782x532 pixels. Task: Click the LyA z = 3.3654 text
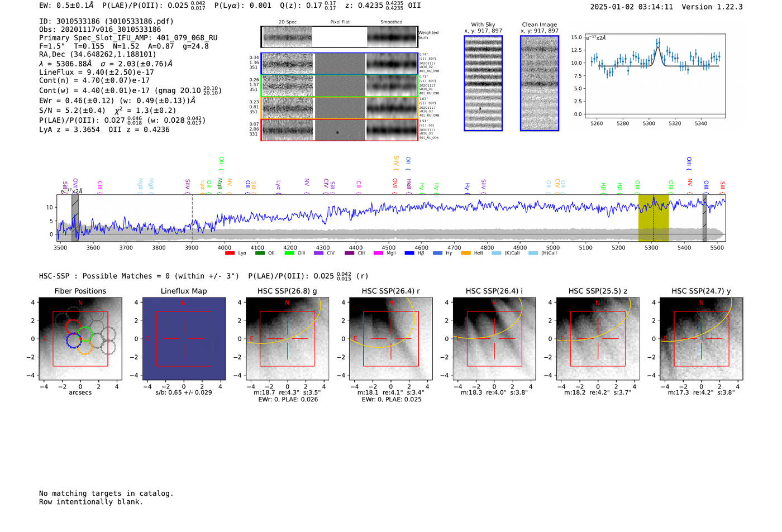(x=69, y=130)
